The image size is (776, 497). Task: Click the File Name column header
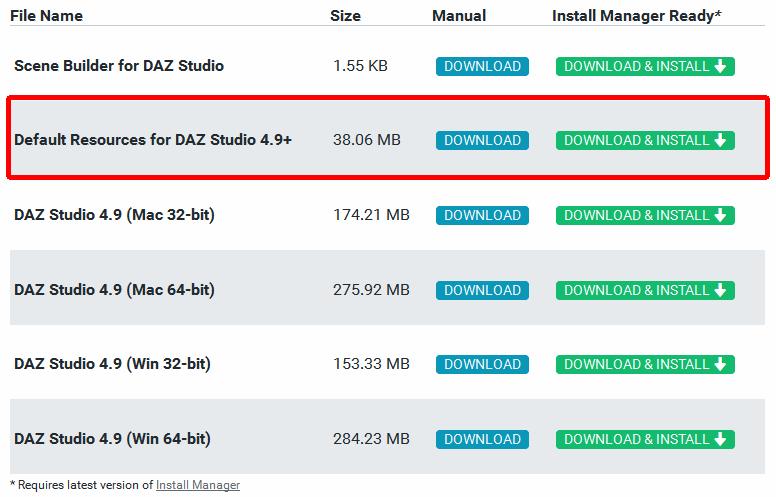tap(46, 16)
